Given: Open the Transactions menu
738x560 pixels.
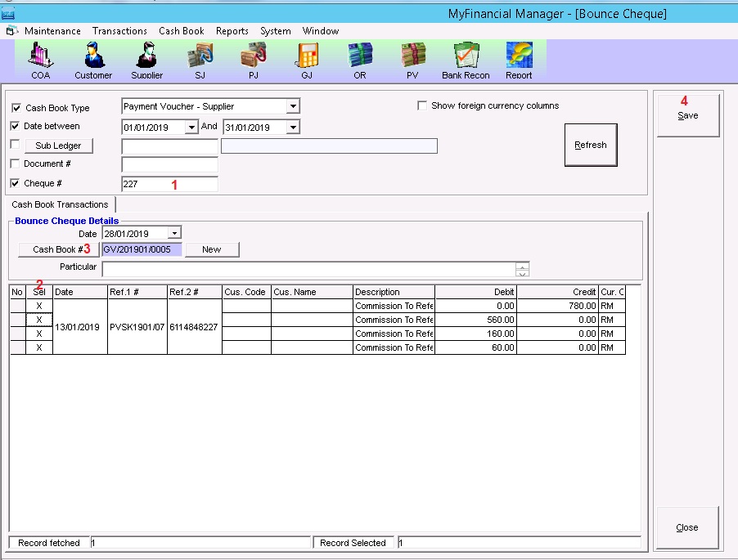Looking at the screenshot, I should [119, 31].
